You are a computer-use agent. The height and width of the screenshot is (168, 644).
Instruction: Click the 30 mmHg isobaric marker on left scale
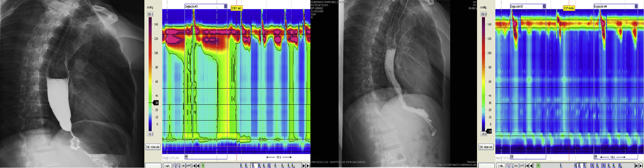156,103
